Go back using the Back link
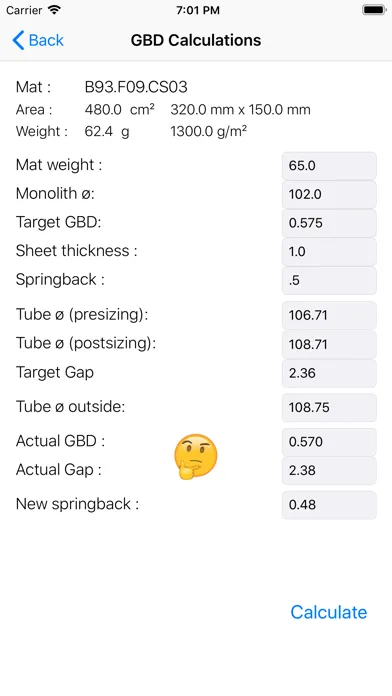 pyautogui.click(x=38, y=40)
